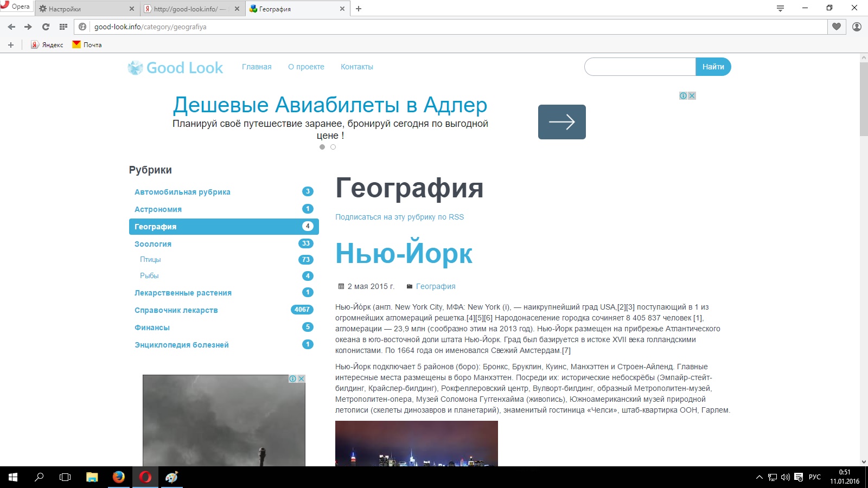This screenshot has width=868, height=488.
Task: Open File Explorer from the taskbar
Action: pyautogui.click(x=92, y=477)
